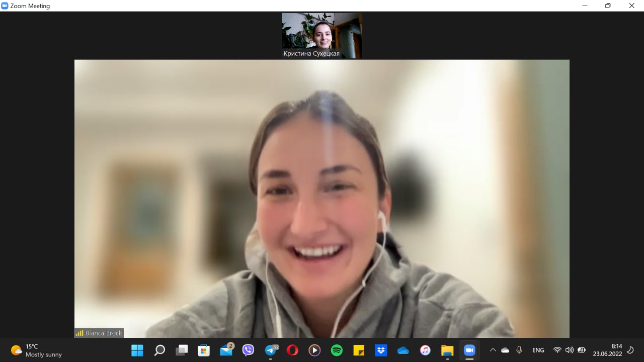This screenshot has height=362, width=644.
Task: Launch Opera browser from the taskbar
Action: [x=292, y=350]
